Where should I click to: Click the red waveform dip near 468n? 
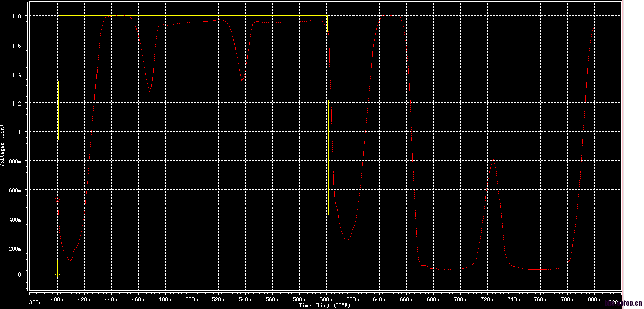point(149,91)
